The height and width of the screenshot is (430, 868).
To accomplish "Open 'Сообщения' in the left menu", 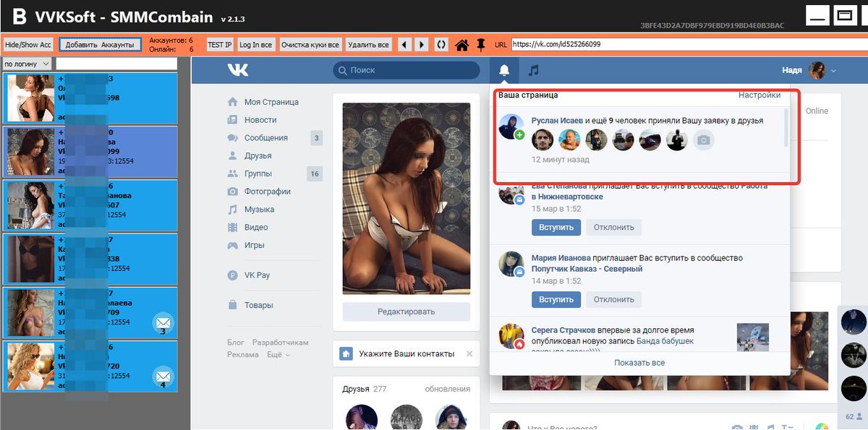I will [x=265, y=138].
